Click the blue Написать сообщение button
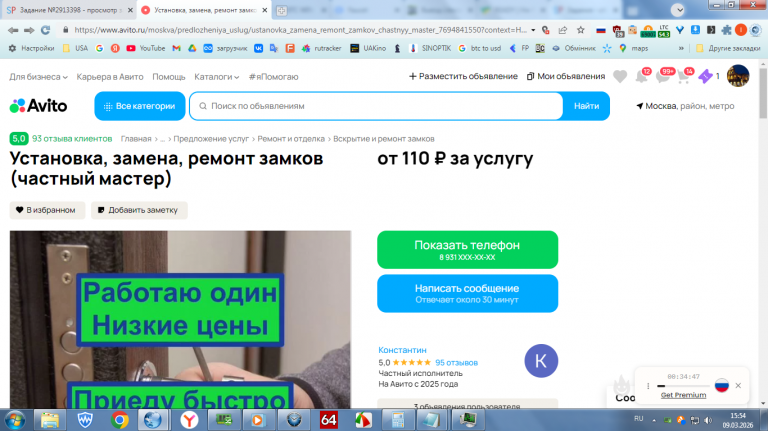Screen dimensions: 768x431 pos(467,293)
